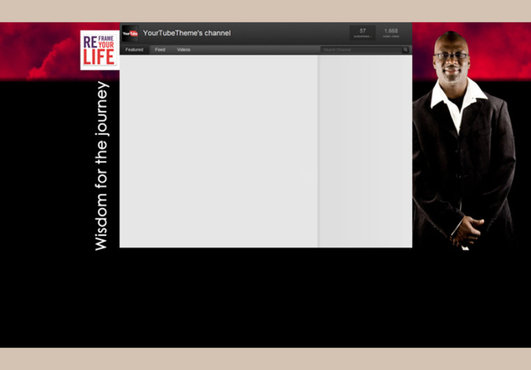
Task: Open the Featured tab
Action: point(134,50)
